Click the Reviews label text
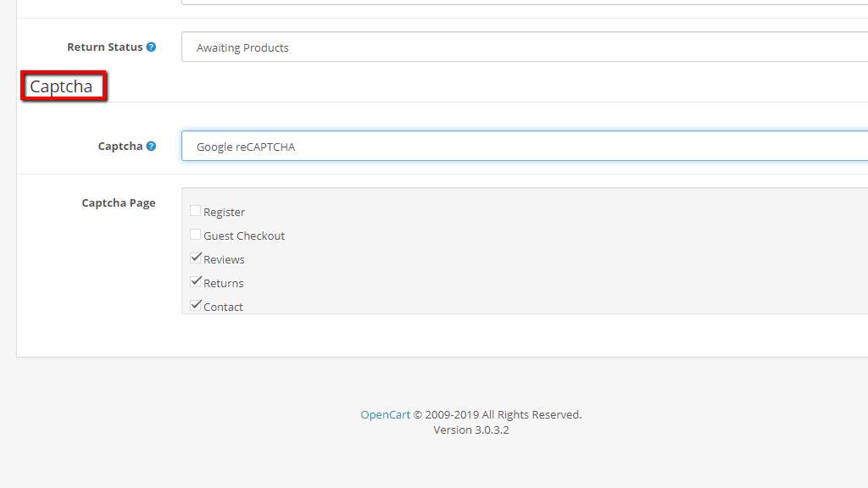 click(x=224, y=259)
